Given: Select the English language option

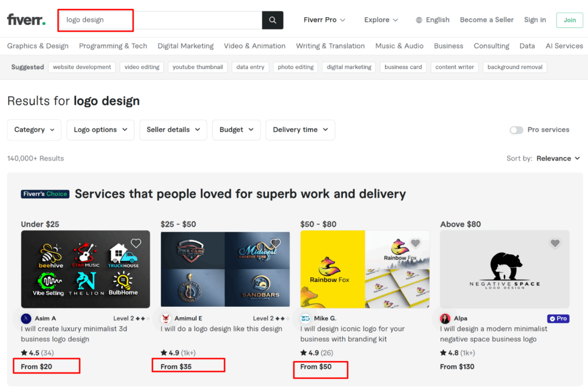Looking at the screenshot, I should pos(438,20).
